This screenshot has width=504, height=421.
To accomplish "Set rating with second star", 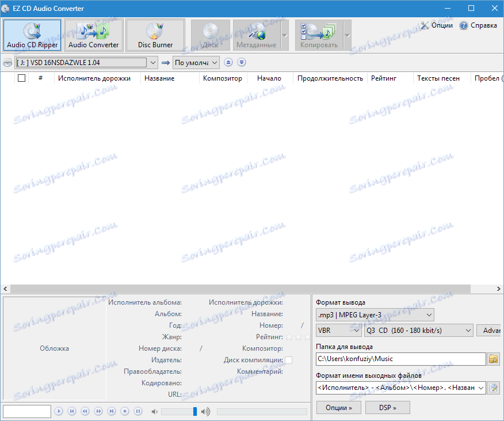I will coord(298,337).
